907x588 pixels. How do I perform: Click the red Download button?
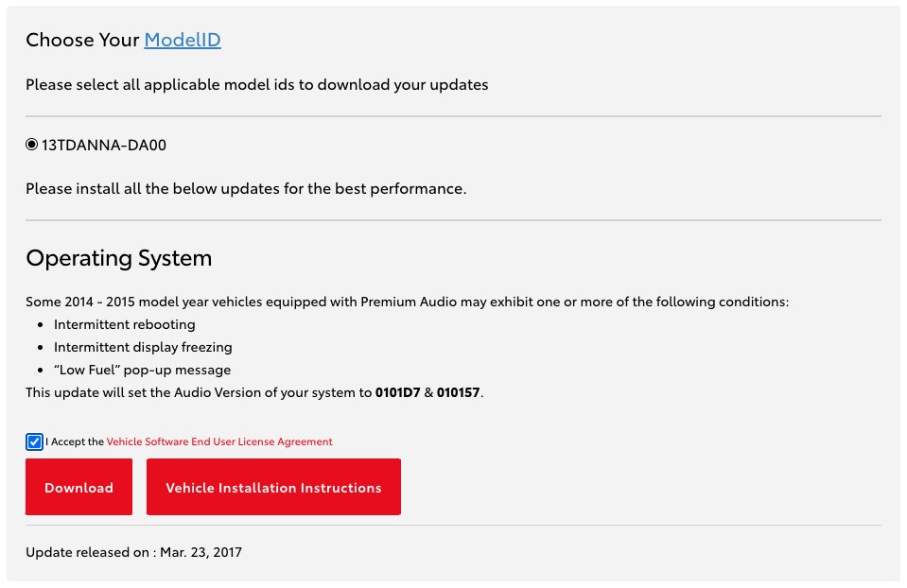78,487
